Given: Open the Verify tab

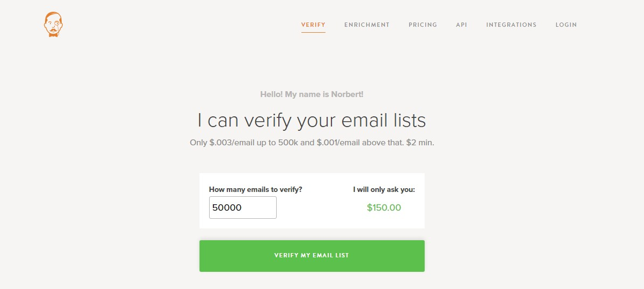Looking at the screenshot, I should [313, 25].
